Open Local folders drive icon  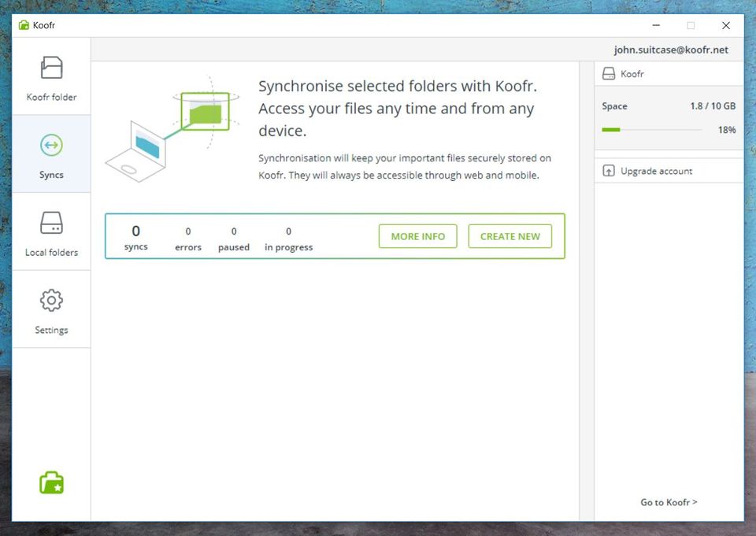click(x=52, y=223)
